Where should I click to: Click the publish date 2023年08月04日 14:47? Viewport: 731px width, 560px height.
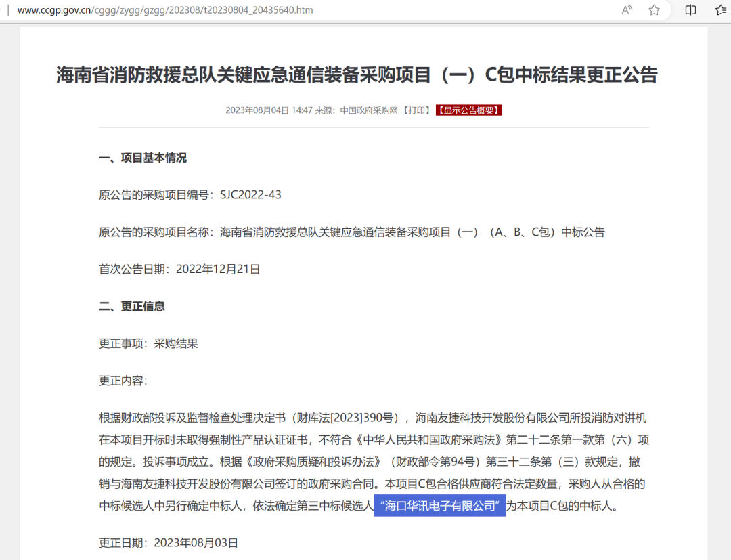click(x=269, y=110)
